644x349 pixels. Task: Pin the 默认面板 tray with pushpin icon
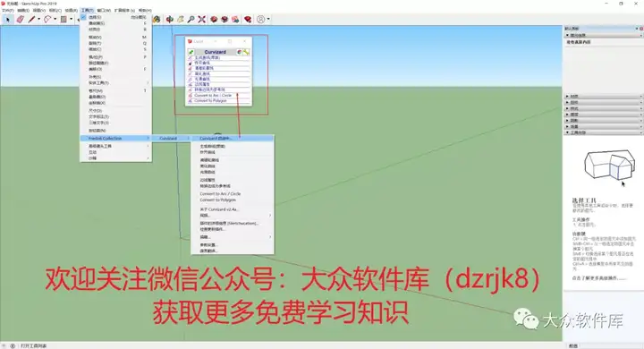(x=637, y=29)
